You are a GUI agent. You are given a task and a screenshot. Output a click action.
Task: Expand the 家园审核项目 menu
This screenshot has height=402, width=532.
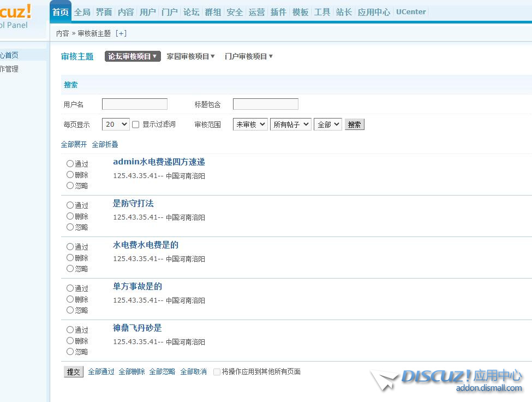click(x=190, y=56)
